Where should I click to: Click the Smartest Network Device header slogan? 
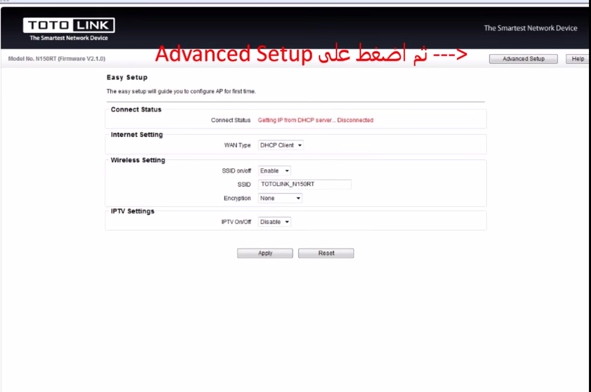pos(530,28)
